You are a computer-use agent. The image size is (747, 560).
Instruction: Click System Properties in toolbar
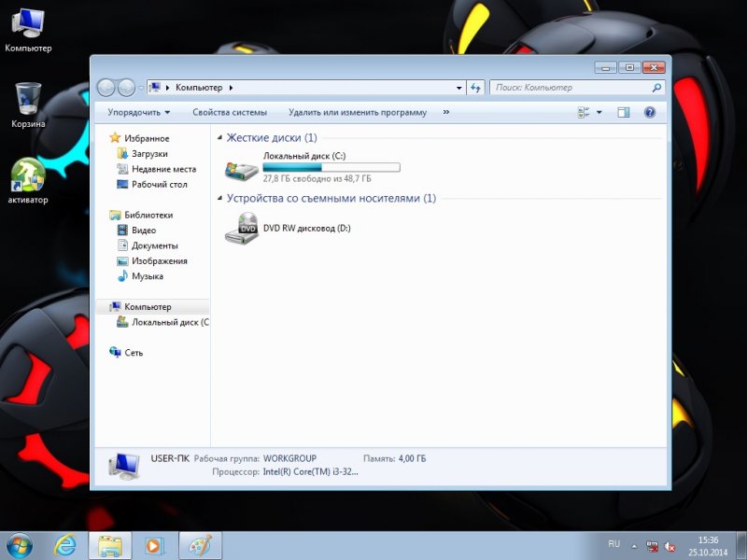[230, 112]
